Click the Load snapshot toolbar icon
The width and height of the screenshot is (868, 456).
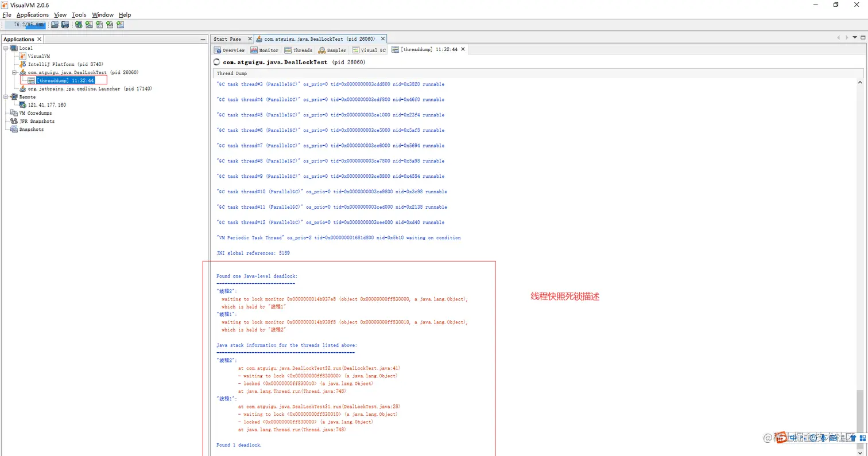(55, 25)
